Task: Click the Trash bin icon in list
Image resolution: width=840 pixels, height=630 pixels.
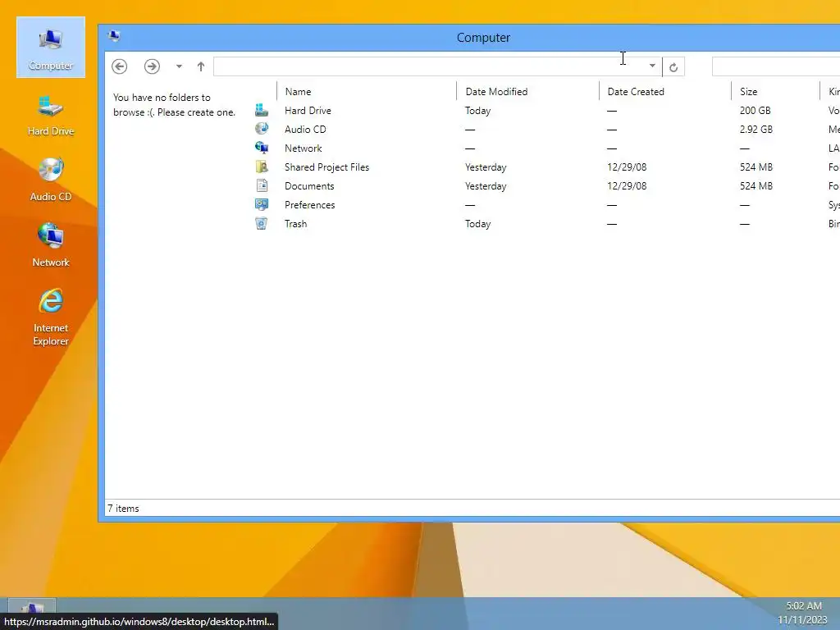Action: pos(262,223)
